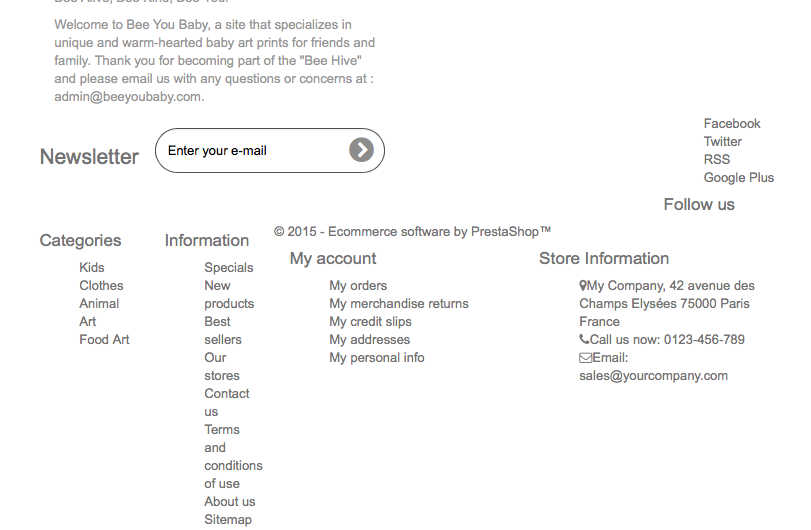Image resolution: width=811 pixels, height=530 pixels.
Task: Click the sales@yourcompany.com email link
Action: pos(653,377)
